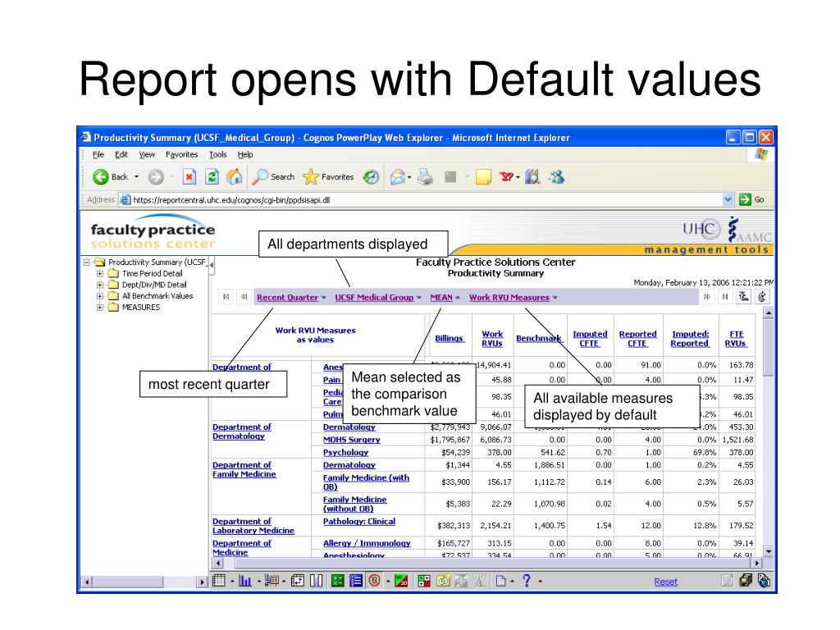The height and width of the screenshot is (630, 840).
Task: Click the Research book icon
Action: coord(532,177)
